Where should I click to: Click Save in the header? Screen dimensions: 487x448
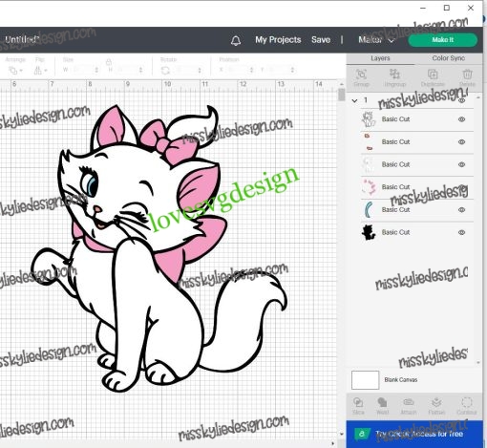321,40
